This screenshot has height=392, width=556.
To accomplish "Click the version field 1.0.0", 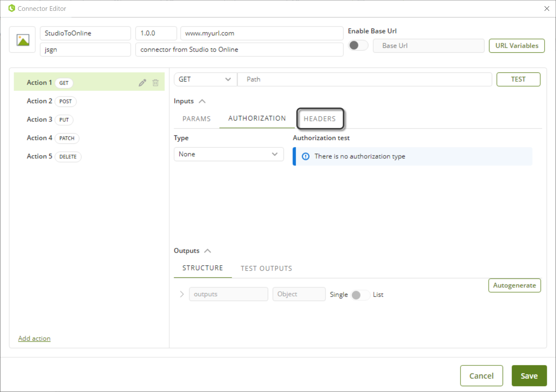I will click(156, 33).
